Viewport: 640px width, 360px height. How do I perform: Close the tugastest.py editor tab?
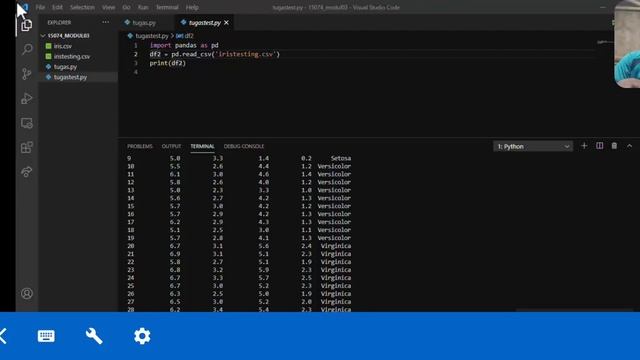coord(226,23)
